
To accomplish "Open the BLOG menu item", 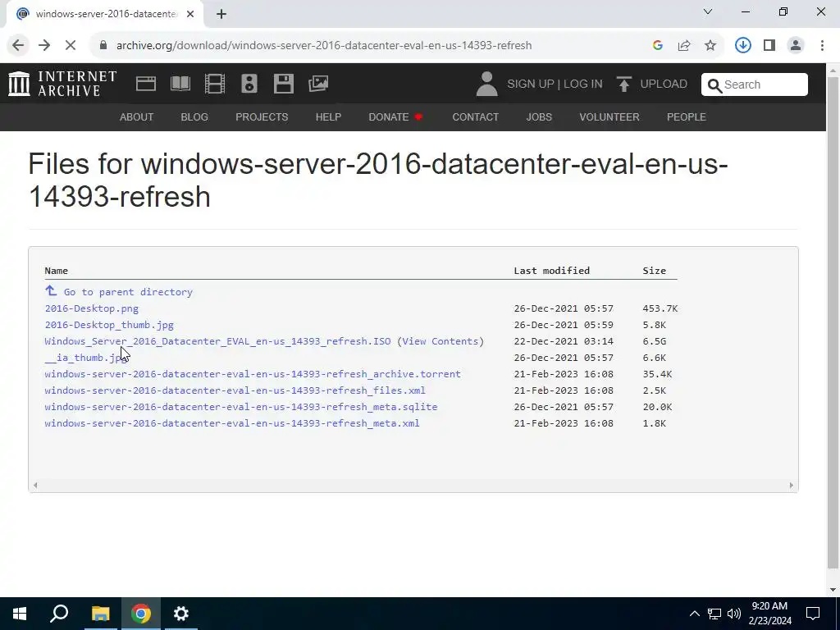I will 194,116.
